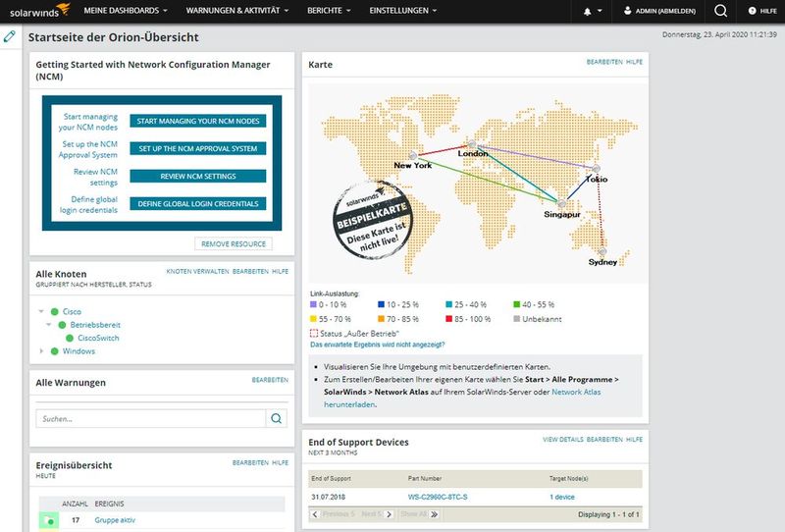Click the Suchen input field
Screen dimensions: 785x532
pos(151,418)
